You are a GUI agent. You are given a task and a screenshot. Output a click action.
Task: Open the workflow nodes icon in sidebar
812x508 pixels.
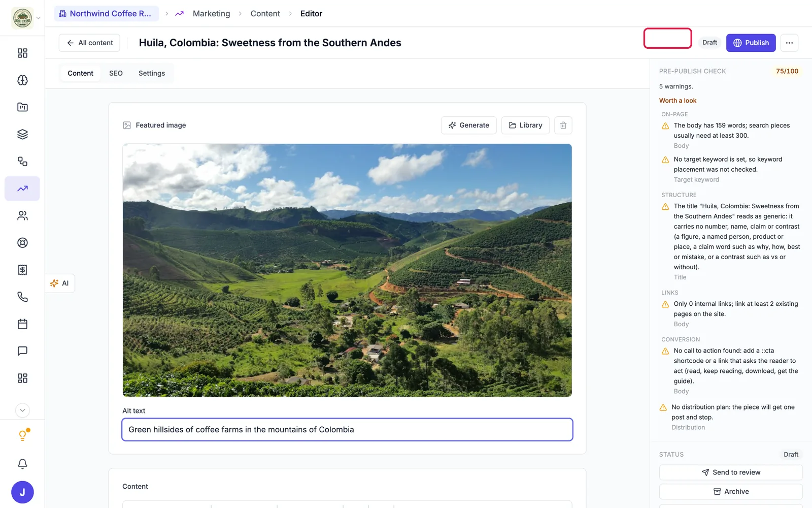coord(22,162)
